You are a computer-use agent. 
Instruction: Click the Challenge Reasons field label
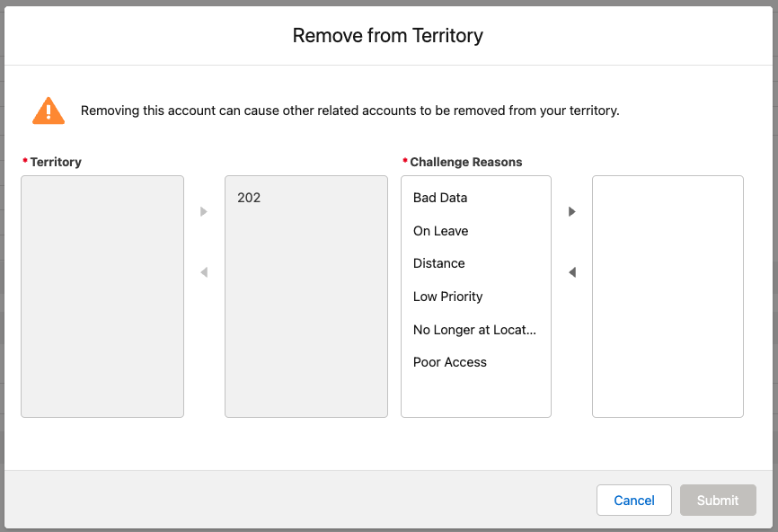465,162
